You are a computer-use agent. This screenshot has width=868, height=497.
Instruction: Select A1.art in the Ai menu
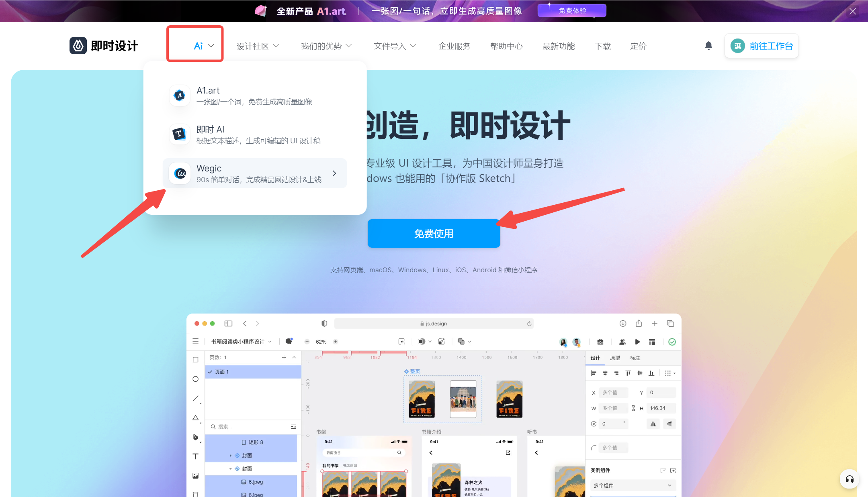pos(255,96)
